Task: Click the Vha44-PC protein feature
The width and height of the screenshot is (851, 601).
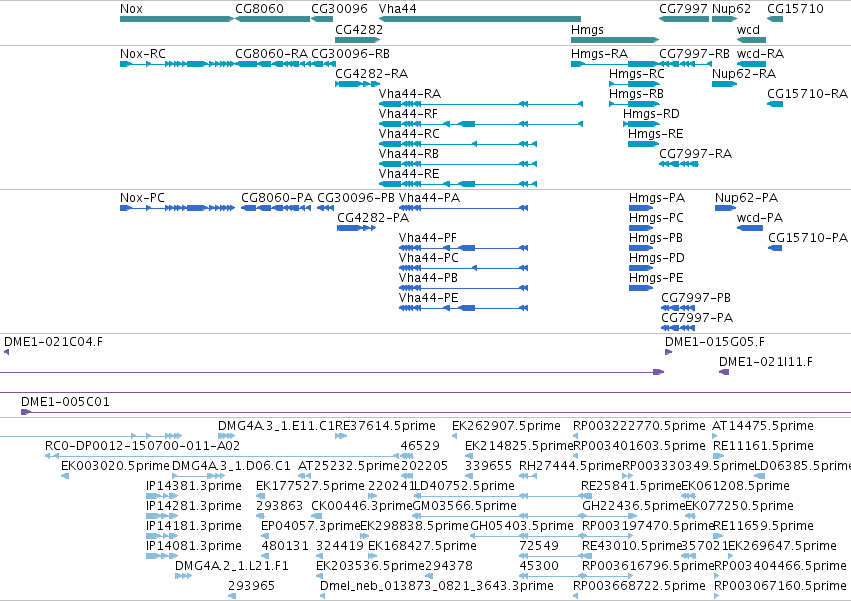Action: coord(463,268)
